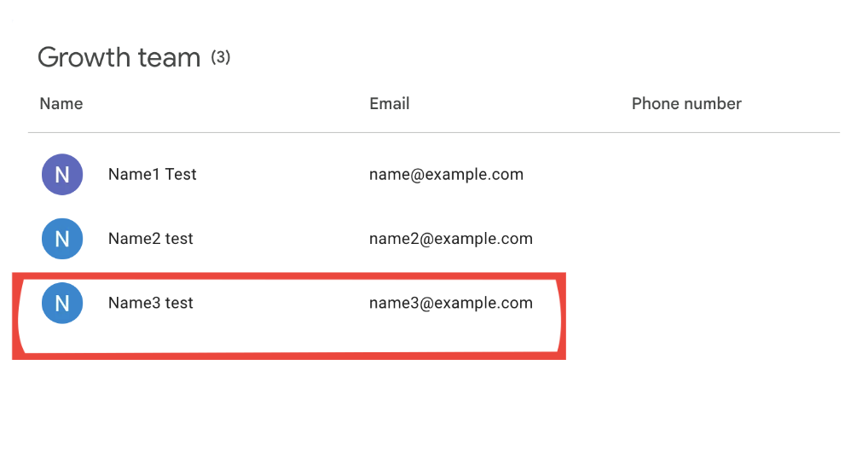
Task: Open the Name2 test contact
Action: coord(151,239)
